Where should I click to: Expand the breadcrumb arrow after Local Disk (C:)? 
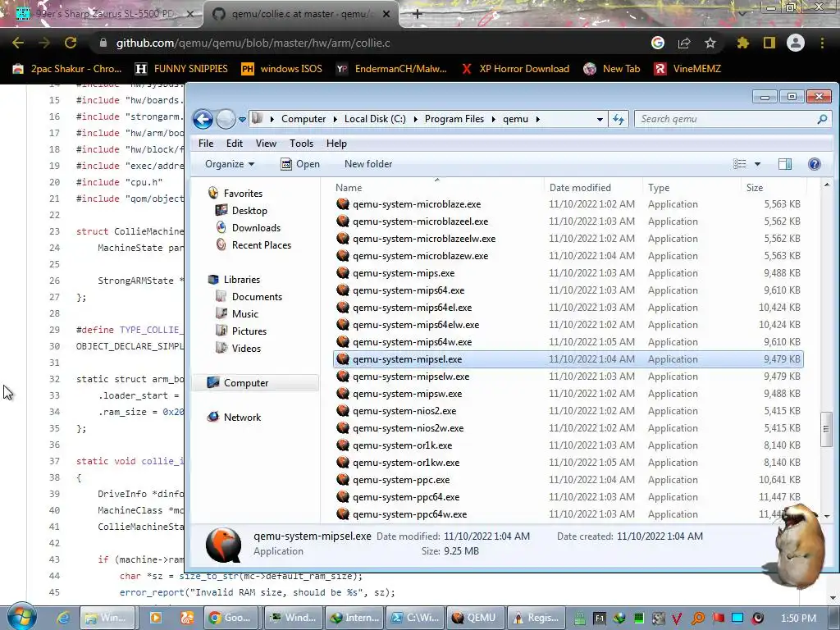tap(415, 119)
